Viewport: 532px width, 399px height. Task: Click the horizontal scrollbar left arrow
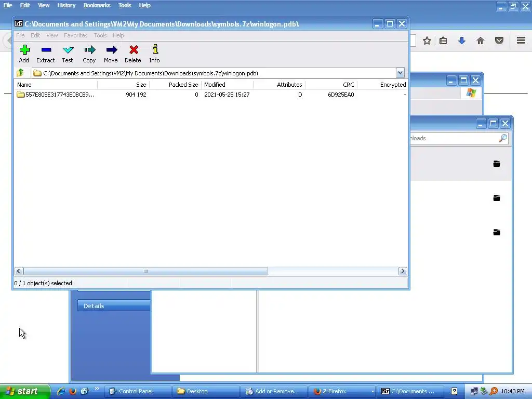(19, 271)
